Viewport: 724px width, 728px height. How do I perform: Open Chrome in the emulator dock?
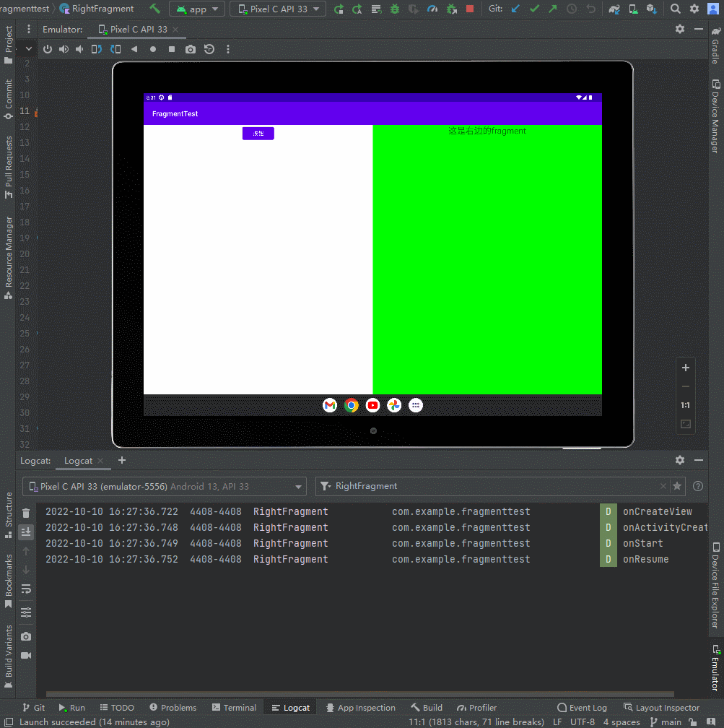(x=351, y=405)
